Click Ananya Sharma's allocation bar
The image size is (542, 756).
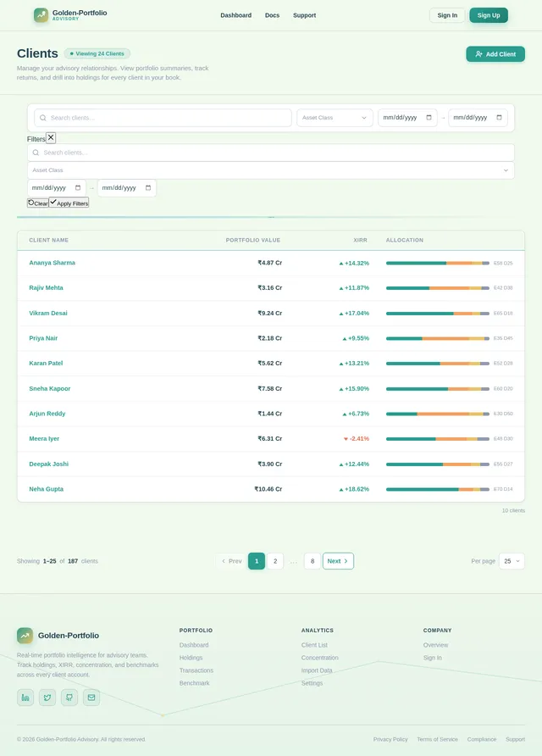click(x=438, y=264)
